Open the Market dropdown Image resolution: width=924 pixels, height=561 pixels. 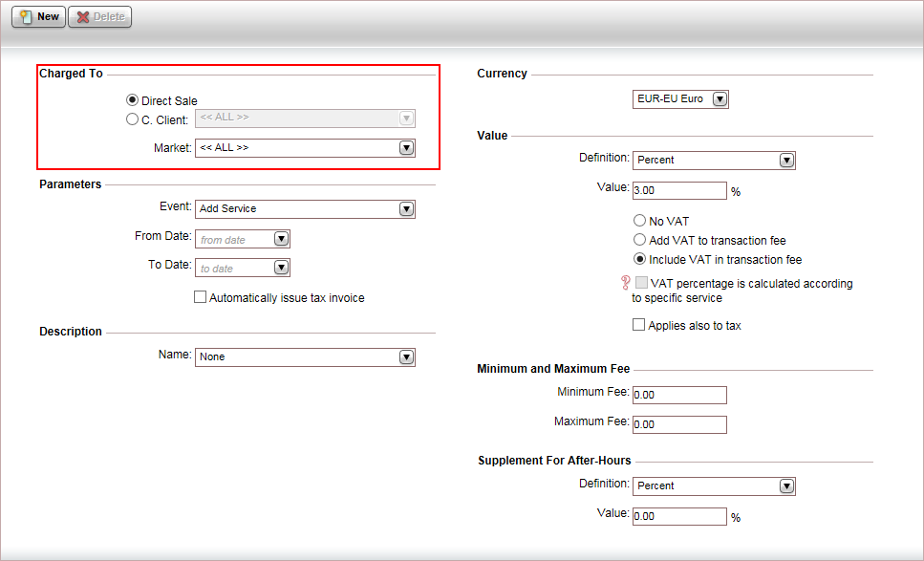click(x=305, y=148)
